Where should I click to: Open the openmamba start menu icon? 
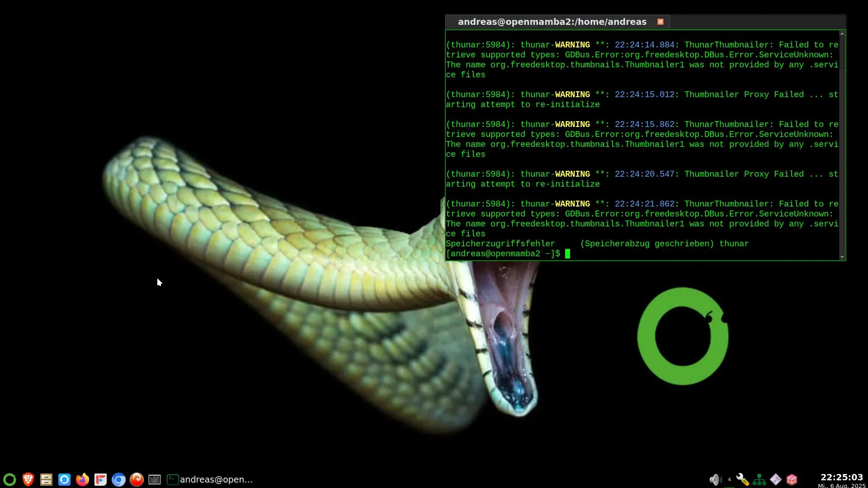[x=9, y=479]
